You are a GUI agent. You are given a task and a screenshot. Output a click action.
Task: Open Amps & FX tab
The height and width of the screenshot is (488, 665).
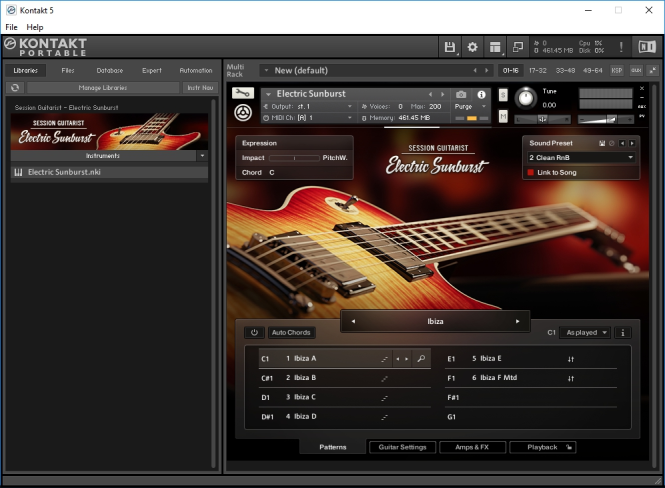coord(472,447)
